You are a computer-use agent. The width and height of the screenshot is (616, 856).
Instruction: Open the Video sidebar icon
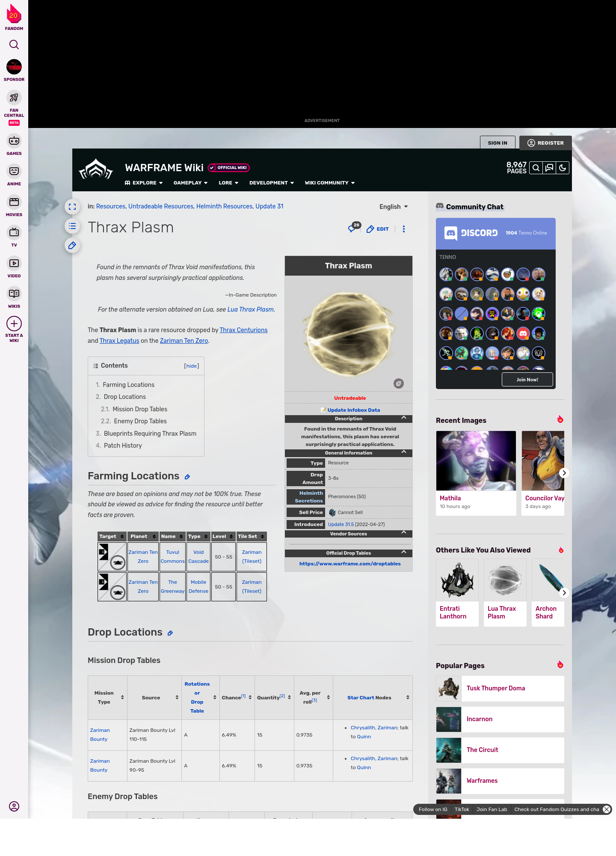tap(14, 263)
